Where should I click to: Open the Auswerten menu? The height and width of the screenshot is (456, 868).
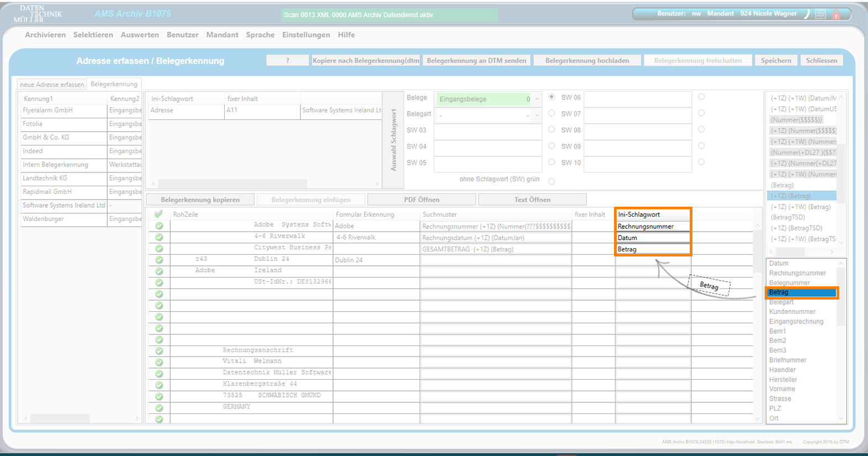point(140,35)
